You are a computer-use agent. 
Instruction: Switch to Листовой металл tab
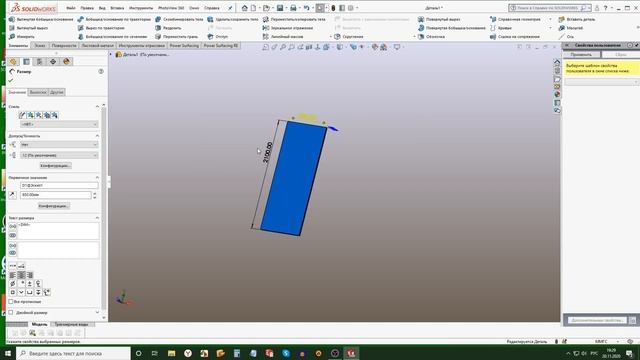pyautogui.click(x=98, y=46)
